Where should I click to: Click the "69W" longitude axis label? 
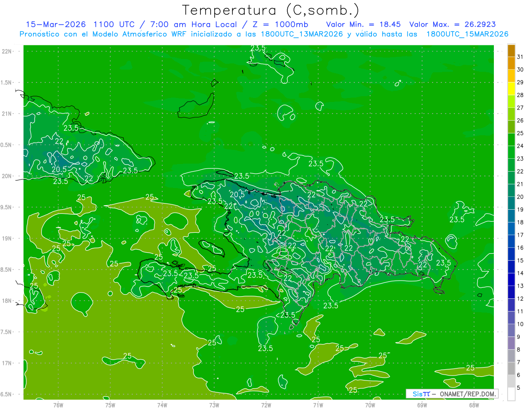pos(422,405)
